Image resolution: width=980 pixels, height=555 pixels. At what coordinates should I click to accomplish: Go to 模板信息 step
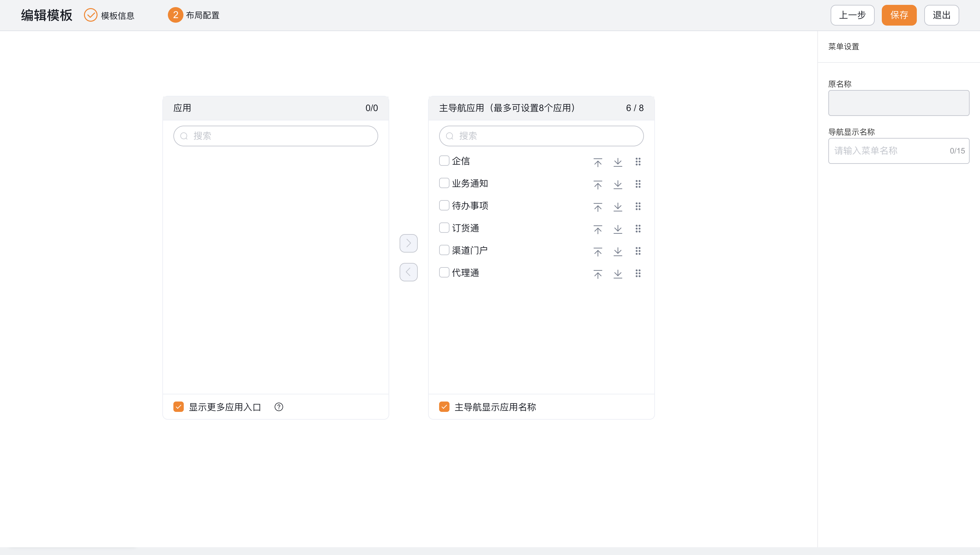click(x=110, y=15)
